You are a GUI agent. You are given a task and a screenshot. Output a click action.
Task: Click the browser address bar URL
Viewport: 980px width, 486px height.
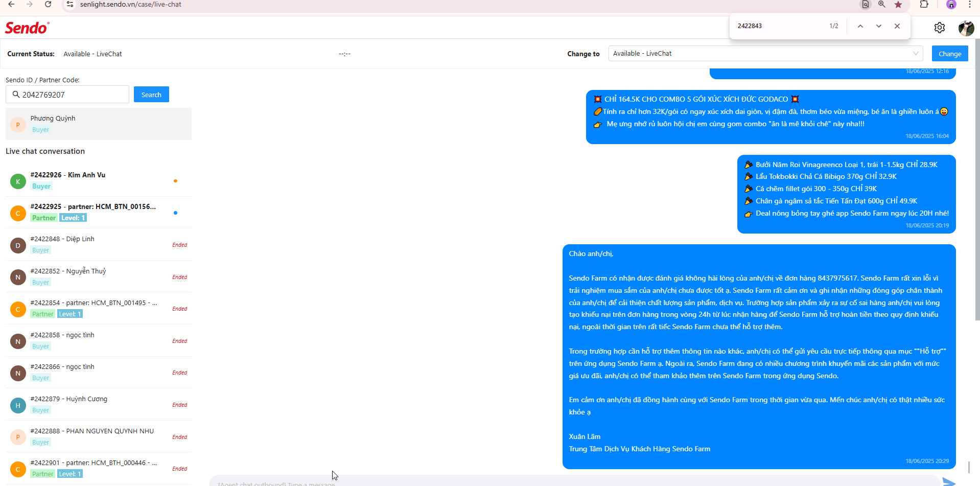pyautogui.click(x=131, y=5)
